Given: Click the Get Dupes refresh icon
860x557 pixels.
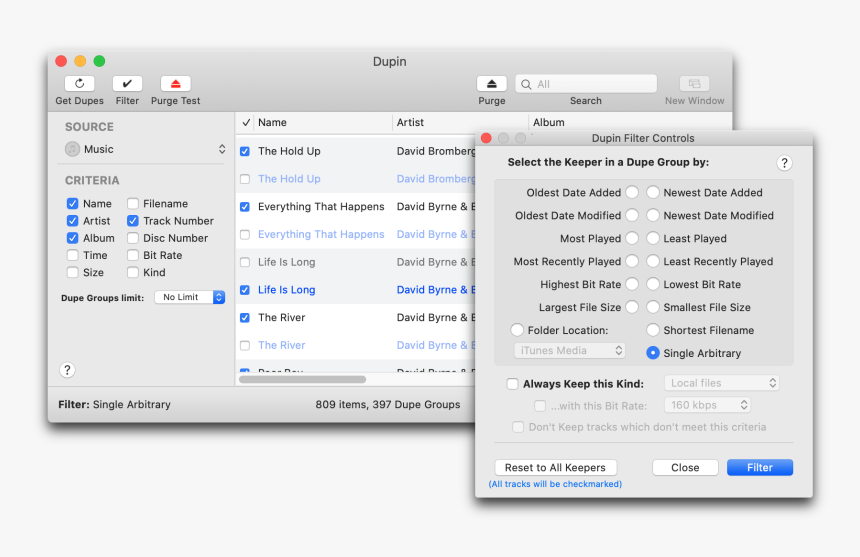Looking at the screenshot, I should (x=80, y=83).
